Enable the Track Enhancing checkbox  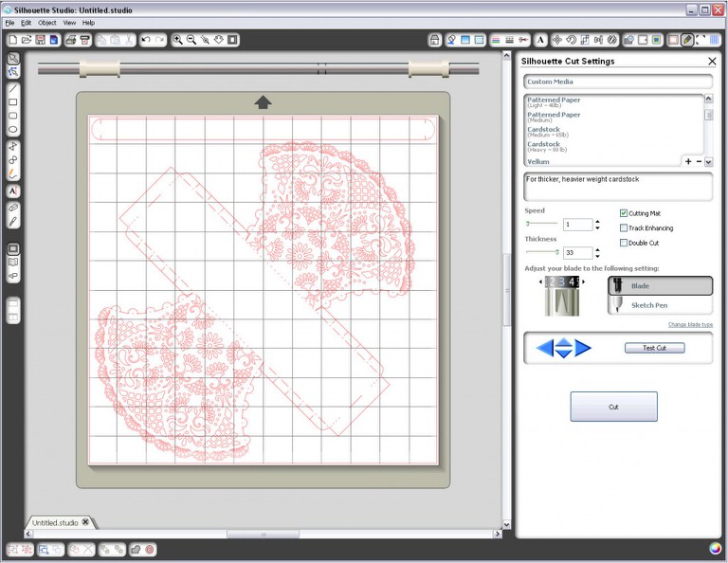pyautogui.click(x=624, y=227)
